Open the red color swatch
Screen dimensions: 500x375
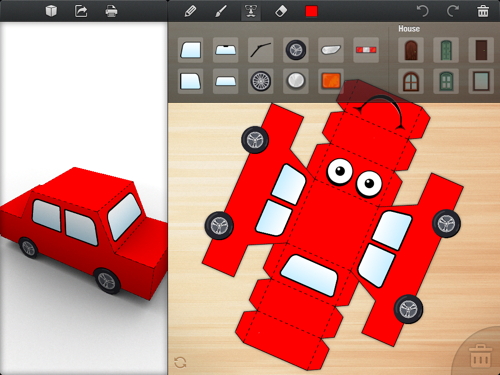(x=312, y=12)
